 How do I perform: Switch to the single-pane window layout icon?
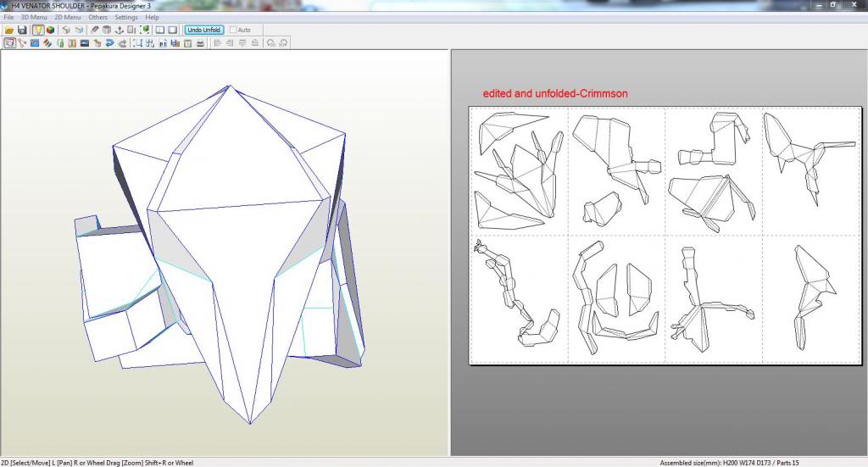[173, 30]
